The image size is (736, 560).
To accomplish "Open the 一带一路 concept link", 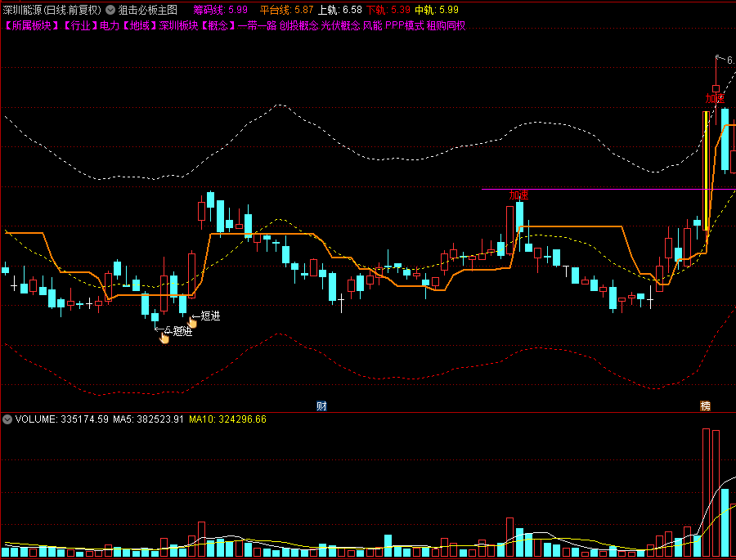I will (x=258, y=26).
